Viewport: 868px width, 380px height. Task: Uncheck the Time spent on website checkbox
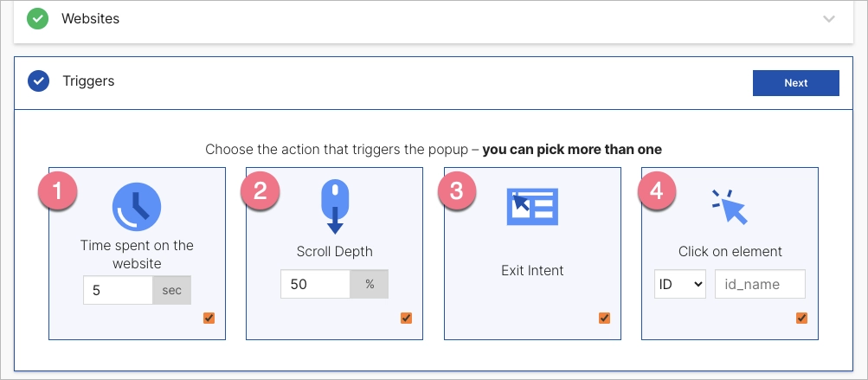[x=209, y=319]
